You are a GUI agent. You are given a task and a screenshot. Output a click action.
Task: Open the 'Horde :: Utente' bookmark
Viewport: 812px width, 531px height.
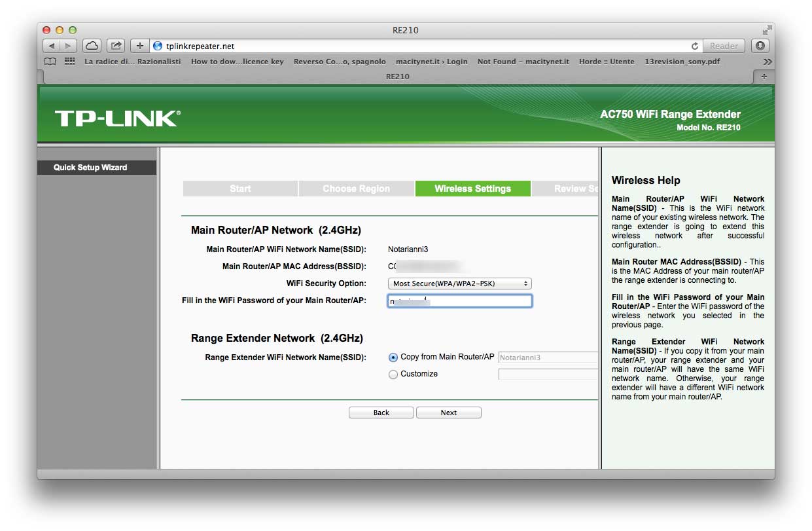click(607, 62)
